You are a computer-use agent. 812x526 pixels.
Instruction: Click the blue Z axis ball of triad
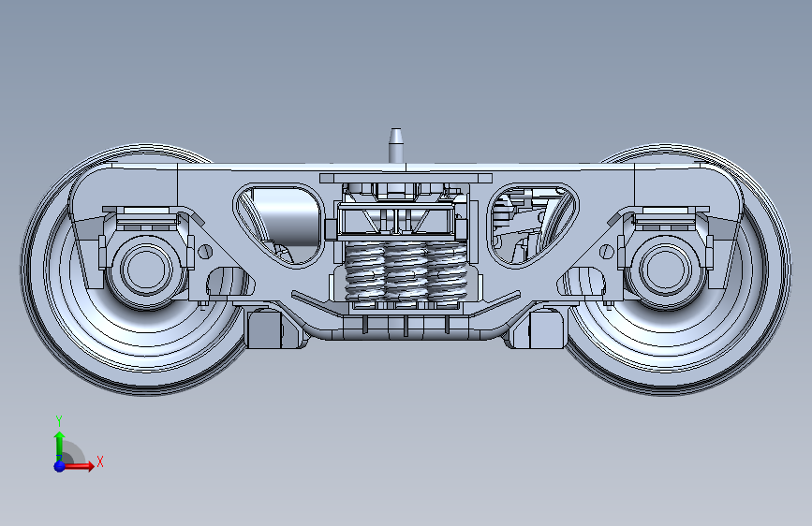[x=59, y=466]
